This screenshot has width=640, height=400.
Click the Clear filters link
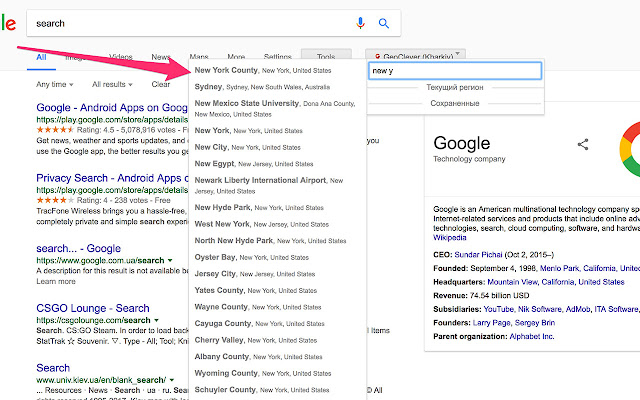point(161,84)
